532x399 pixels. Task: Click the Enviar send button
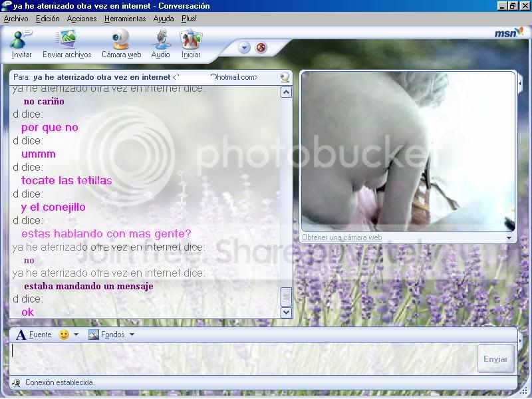coord(495,359)
